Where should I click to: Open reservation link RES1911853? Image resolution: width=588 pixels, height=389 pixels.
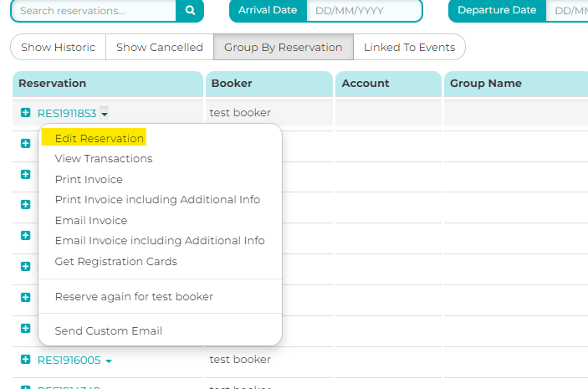(67, 113)
